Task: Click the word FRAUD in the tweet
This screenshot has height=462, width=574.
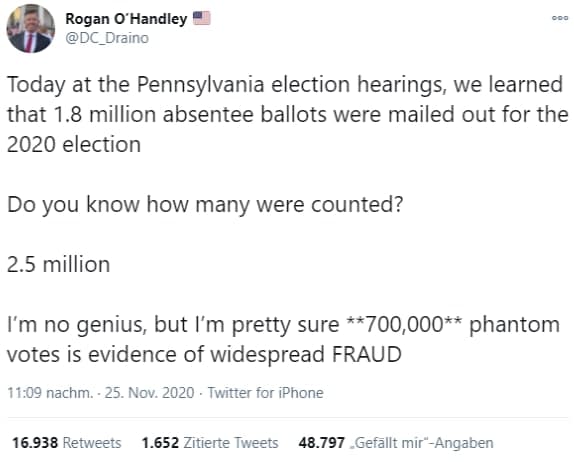Action: point(367,354)
